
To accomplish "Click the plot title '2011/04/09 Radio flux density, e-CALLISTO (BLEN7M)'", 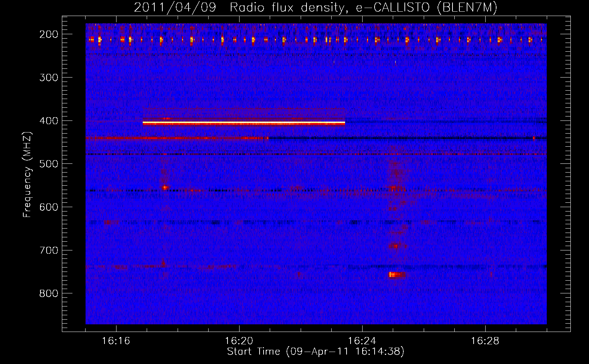I will [x=316, y=8].
